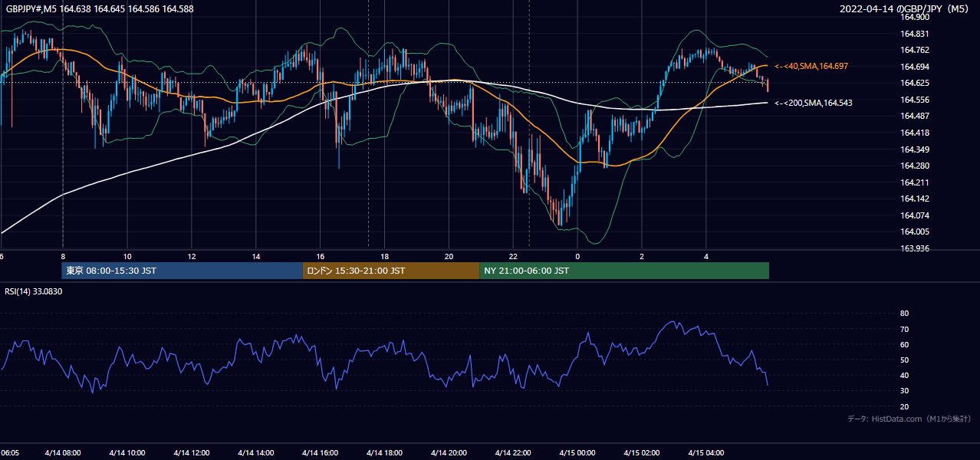Click the bottom time label 4/15 02:00
Image resolution: width=980 pixels, height=460 pixels.
point(642,453)
